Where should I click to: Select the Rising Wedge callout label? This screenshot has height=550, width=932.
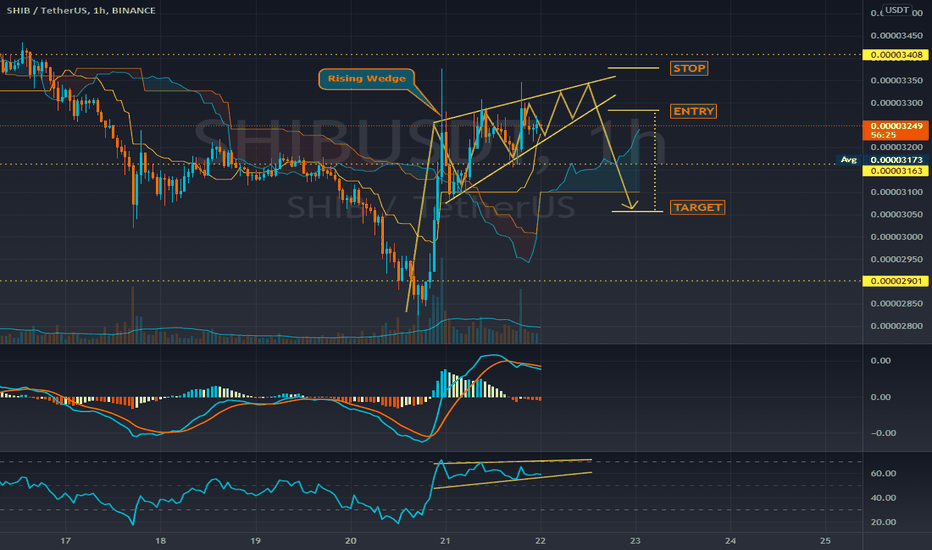367,78
